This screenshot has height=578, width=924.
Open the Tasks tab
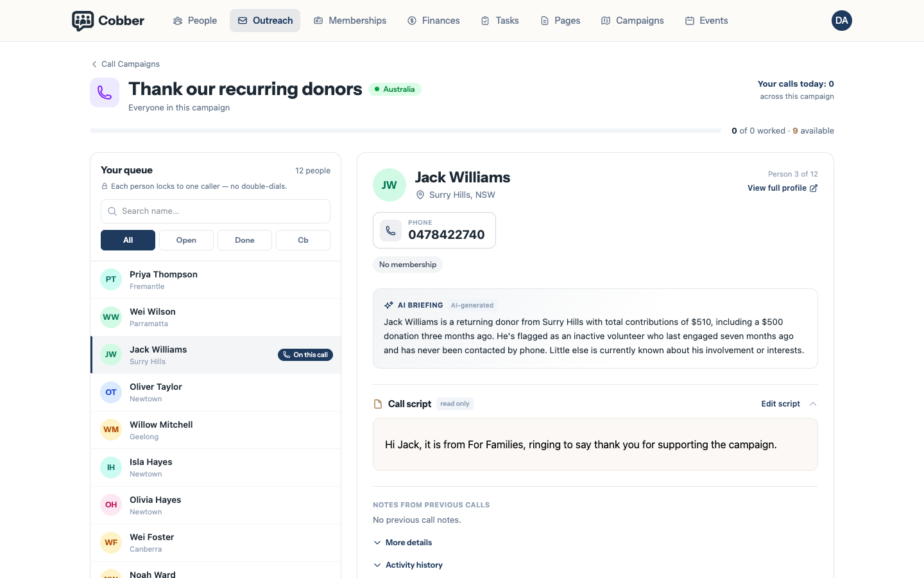coord(499,21)
